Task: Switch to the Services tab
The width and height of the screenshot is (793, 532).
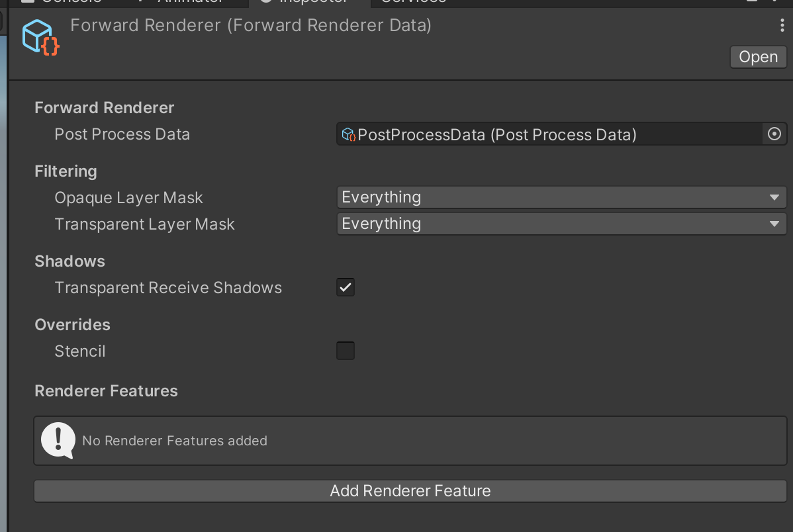Action: pos(413,2)
